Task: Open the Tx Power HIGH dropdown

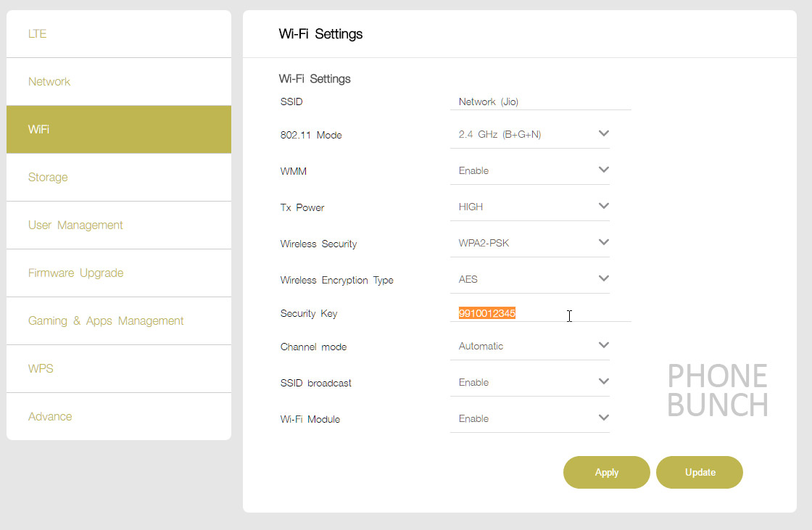Action: pyautogui.click(x=529, y=207)
